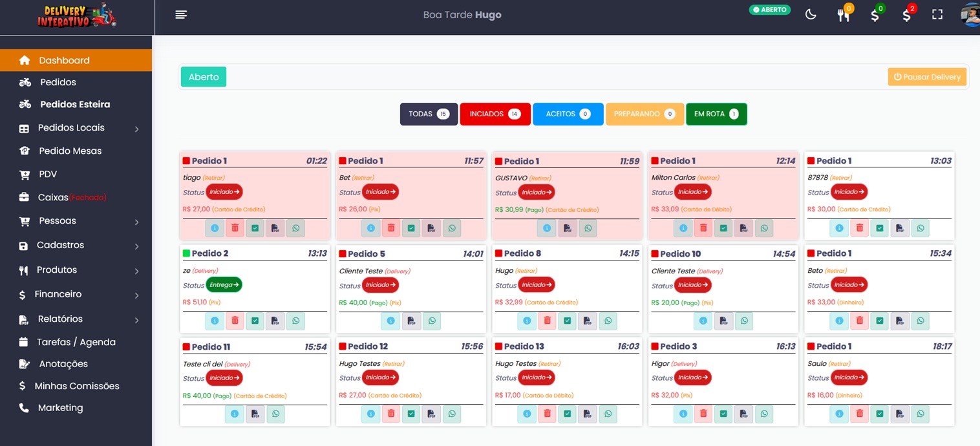Pause delivery with Pausar Delivery button
Viewport: 980px width, 446px height.
[x=927, y=77]
